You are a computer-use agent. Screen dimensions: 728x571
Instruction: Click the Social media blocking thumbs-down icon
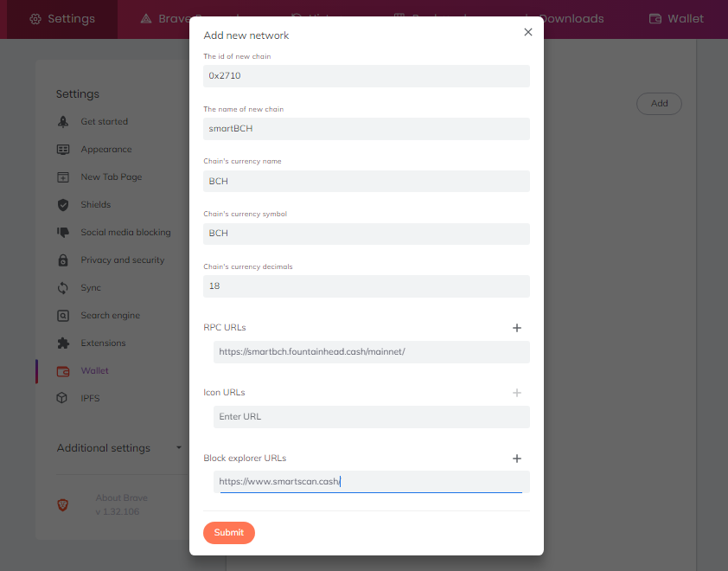63,233
